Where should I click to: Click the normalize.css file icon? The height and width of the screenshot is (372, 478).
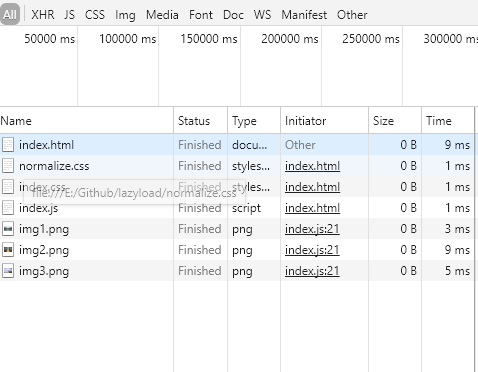click(8, 166)
